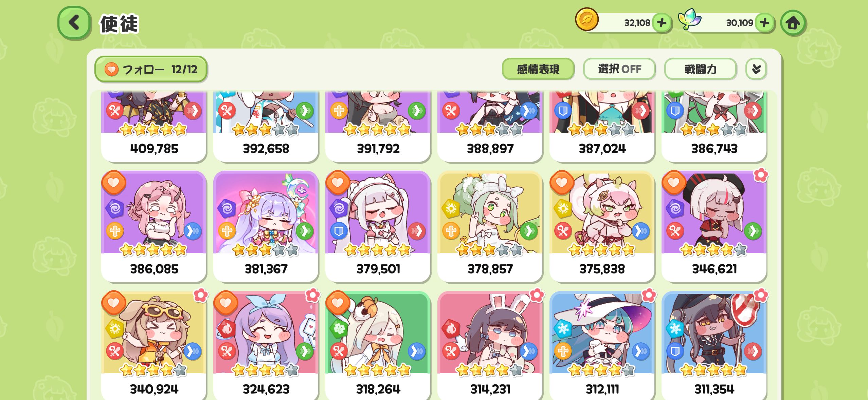Tap the flower badge on 314,231 bunny card
Viewport: 868px width, 400px height.
pos(537,295)
